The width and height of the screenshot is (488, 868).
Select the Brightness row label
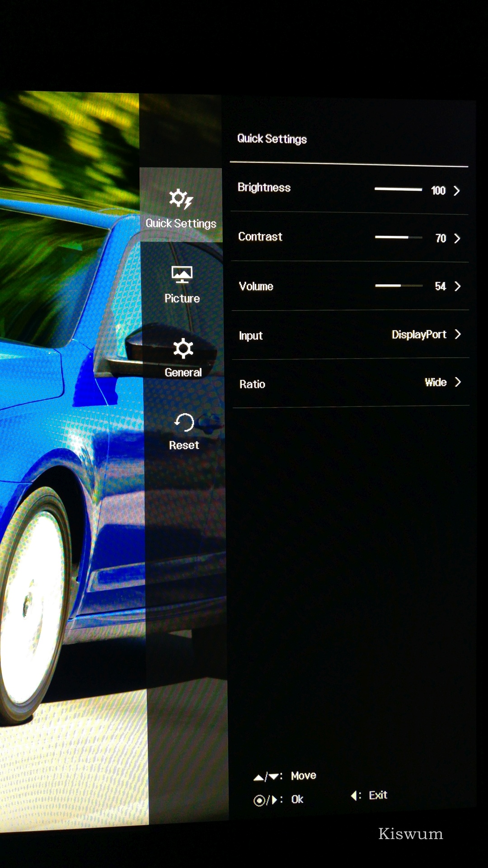pos(264,188)
